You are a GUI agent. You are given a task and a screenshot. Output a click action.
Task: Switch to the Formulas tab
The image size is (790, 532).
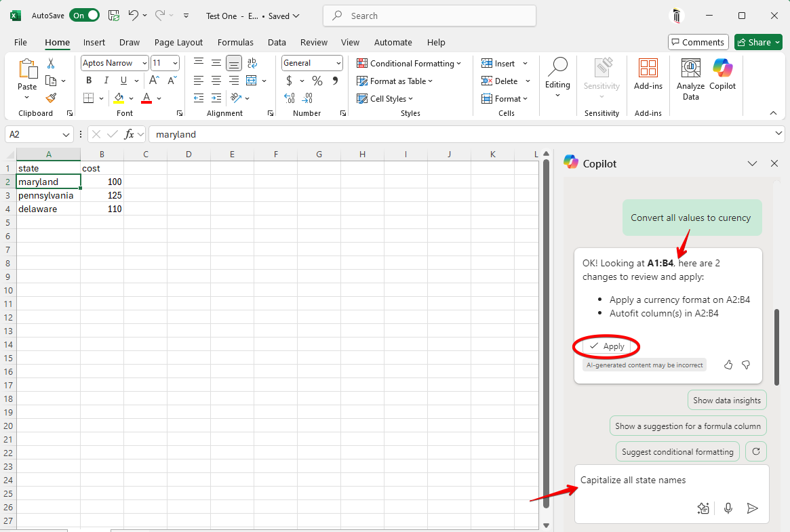tap(235, 42)
